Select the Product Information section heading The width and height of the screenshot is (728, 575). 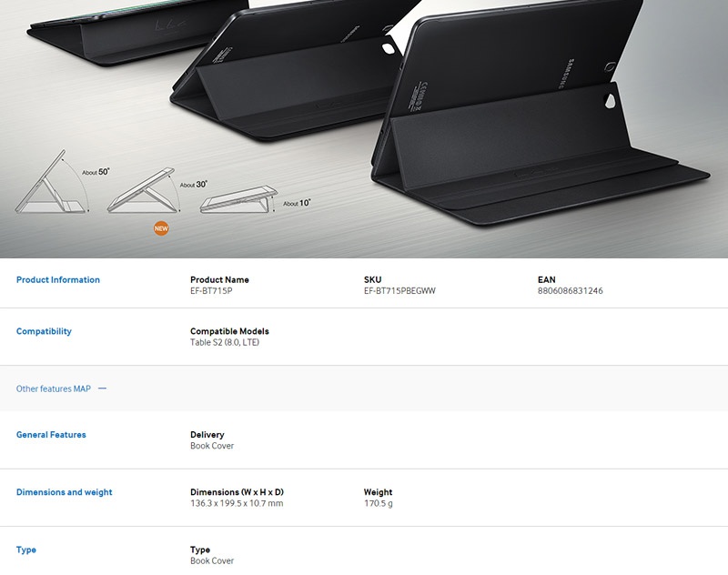click(x=58, y=280)
